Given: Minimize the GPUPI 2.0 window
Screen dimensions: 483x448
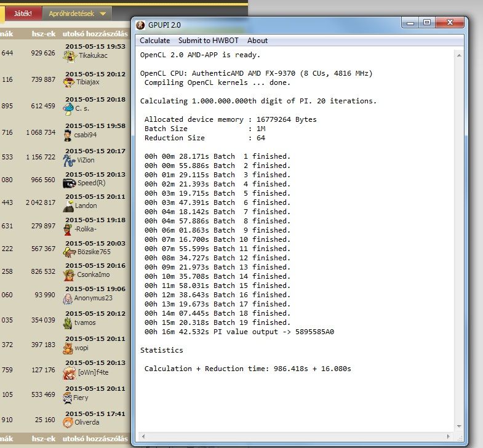Looking at the screenshot, I should [x=410, y=23].
